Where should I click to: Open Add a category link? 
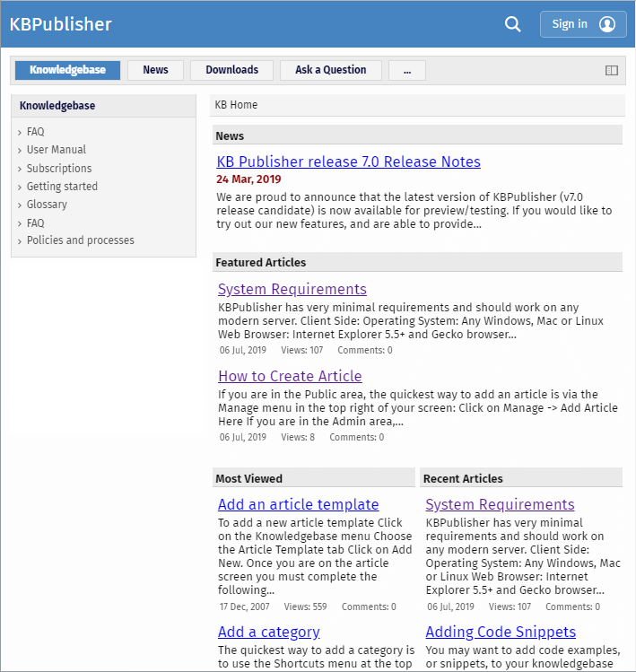(x=269, y=633)
